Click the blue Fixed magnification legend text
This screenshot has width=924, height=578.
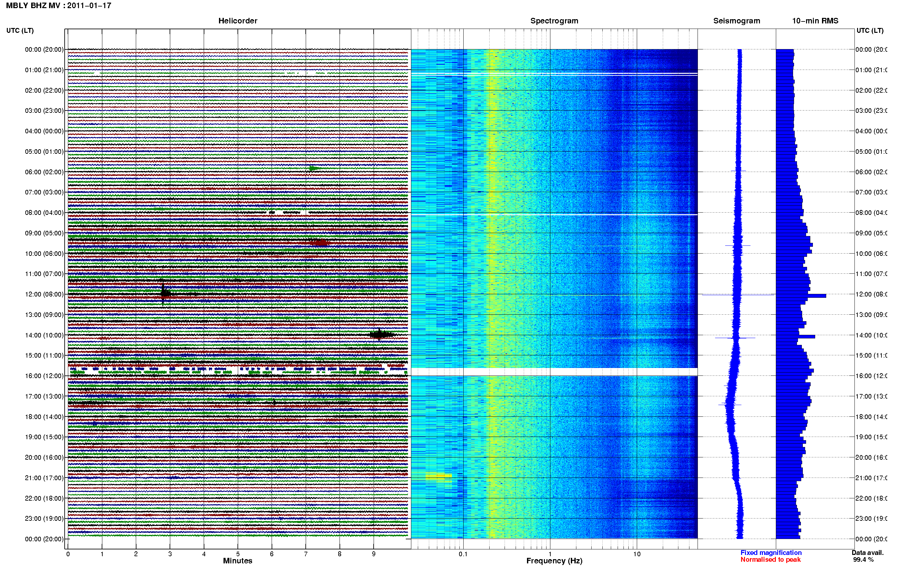click(x=771, y=553)
